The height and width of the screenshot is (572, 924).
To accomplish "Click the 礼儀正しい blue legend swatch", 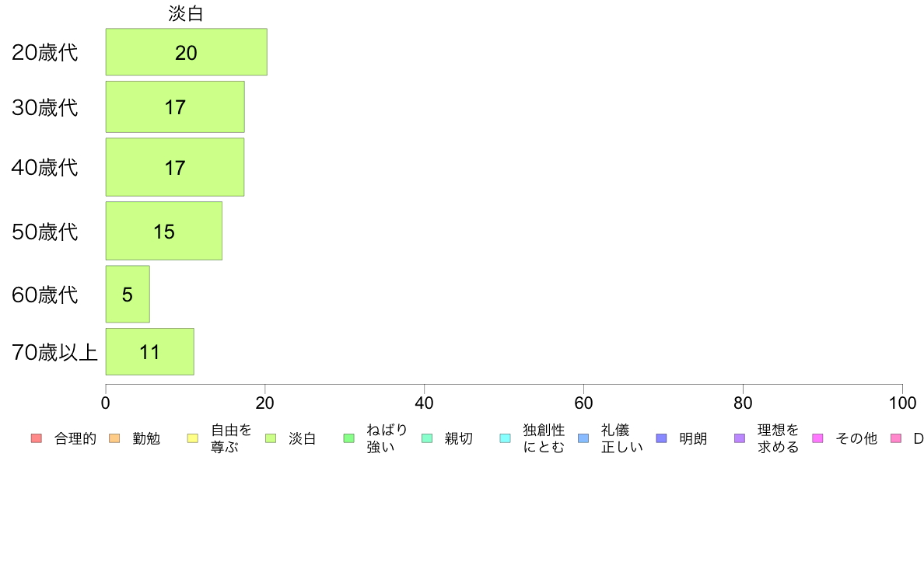I will (x=583, y=438).
